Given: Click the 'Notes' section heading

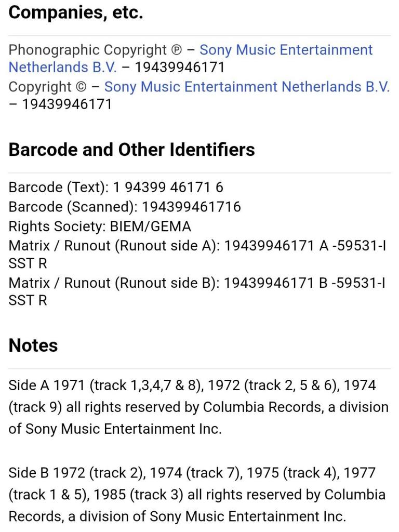Looking at the screenshot, I should point(33,345).
